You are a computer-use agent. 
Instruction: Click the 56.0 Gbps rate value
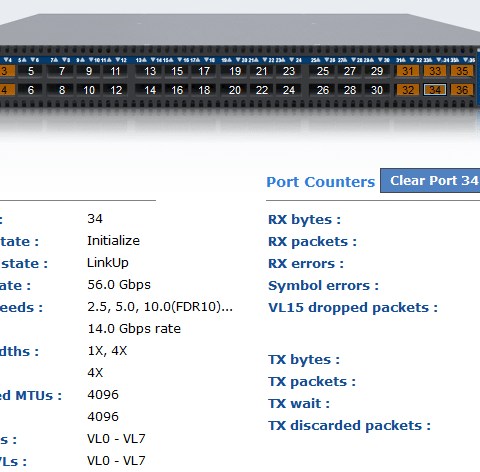[x=119, y=285]
